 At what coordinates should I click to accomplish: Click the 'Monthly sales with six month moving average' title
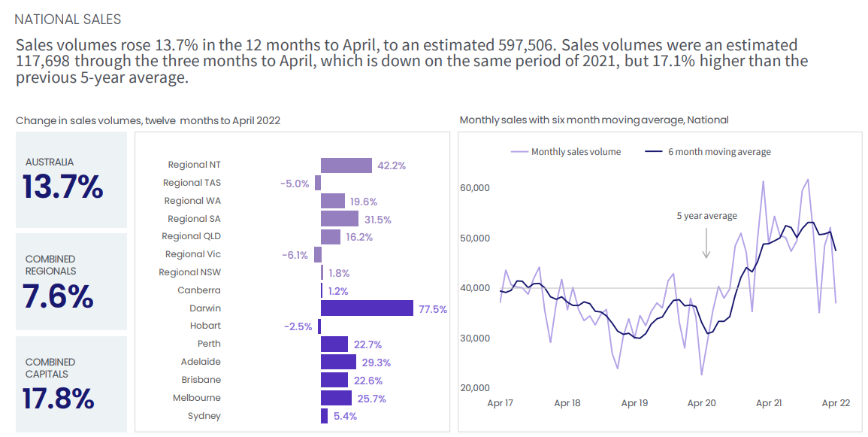(594, 120)
